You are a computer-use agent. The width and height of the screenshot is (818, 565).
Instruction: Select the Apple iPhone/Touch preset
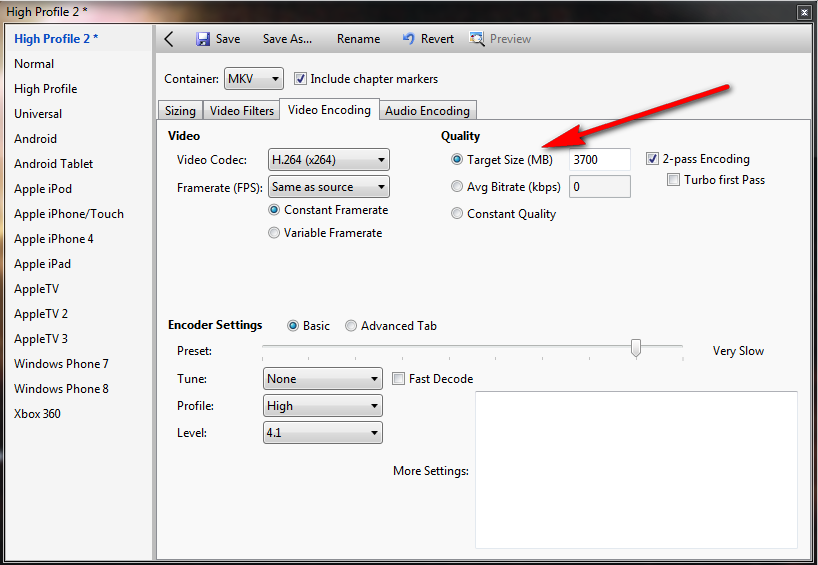(69, 214)
